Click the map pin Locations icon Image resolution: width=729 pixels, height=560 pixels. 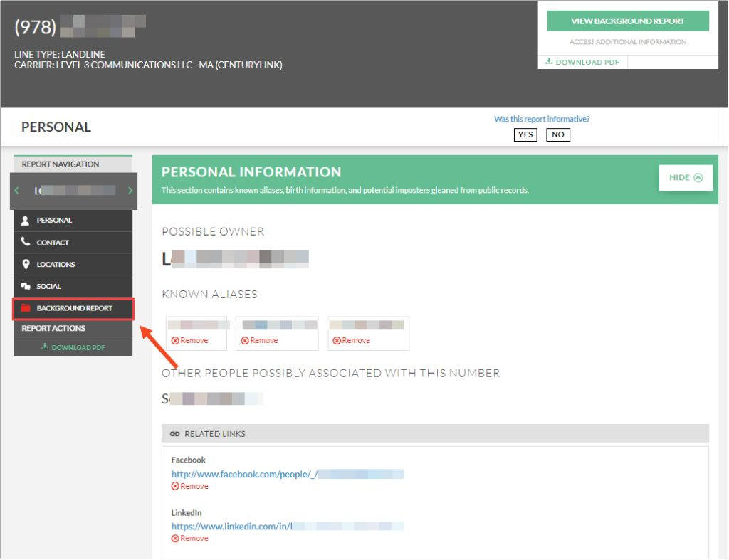[x=26, y=265]
